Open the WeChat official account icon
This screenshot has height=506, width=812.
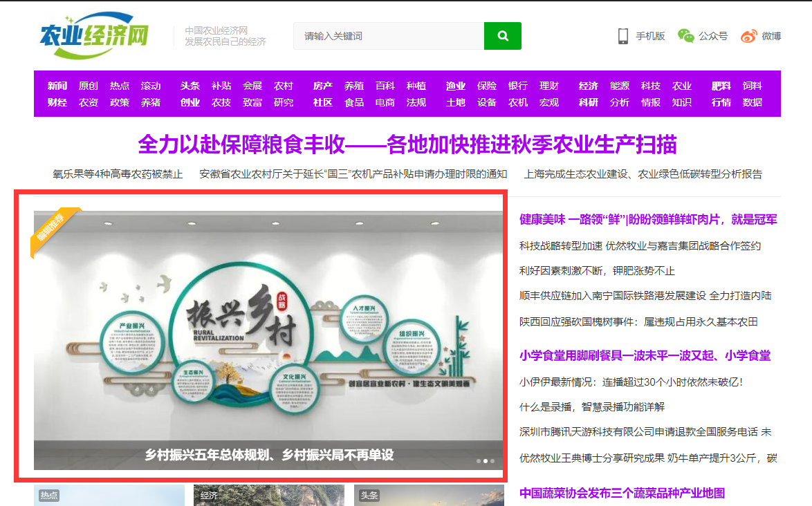pos(685,36)
